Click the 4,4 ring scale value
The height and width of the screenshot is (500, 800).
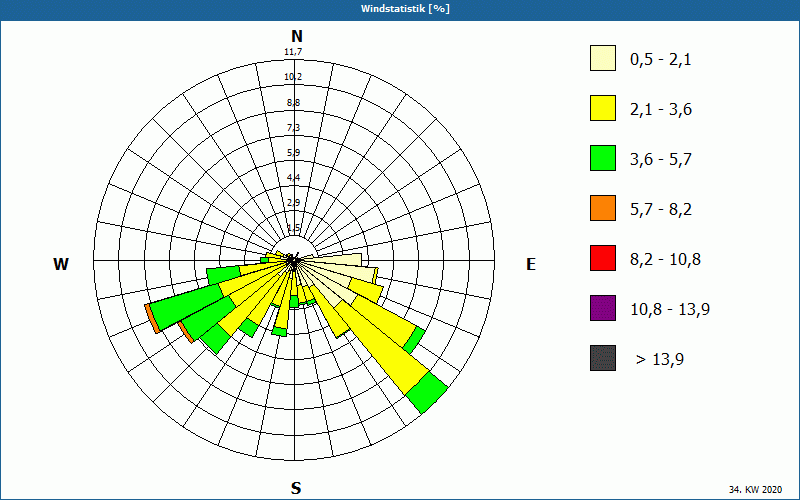[x=293, y=178]
